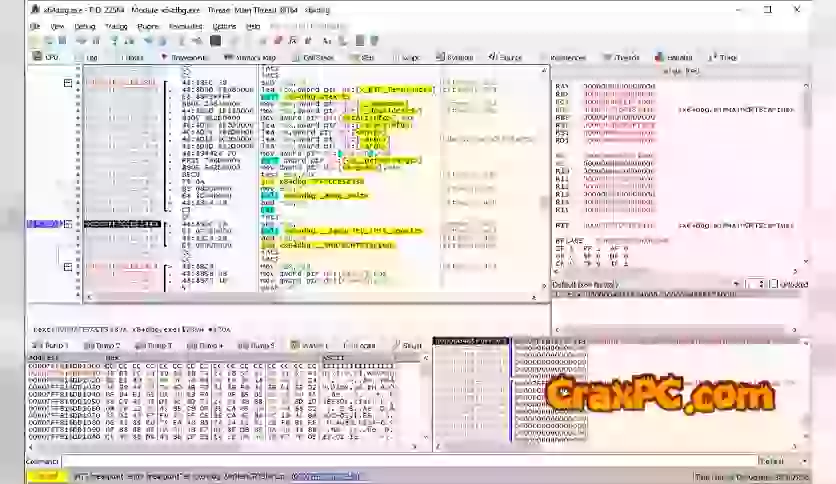Open the Debug menu
Image resolution: width=836 pixels, height=484 pixels.
coord(85,26)
